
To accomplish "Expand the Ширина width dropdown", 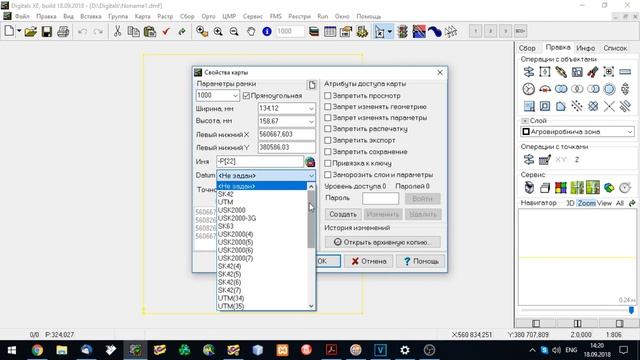I will 311,109.
